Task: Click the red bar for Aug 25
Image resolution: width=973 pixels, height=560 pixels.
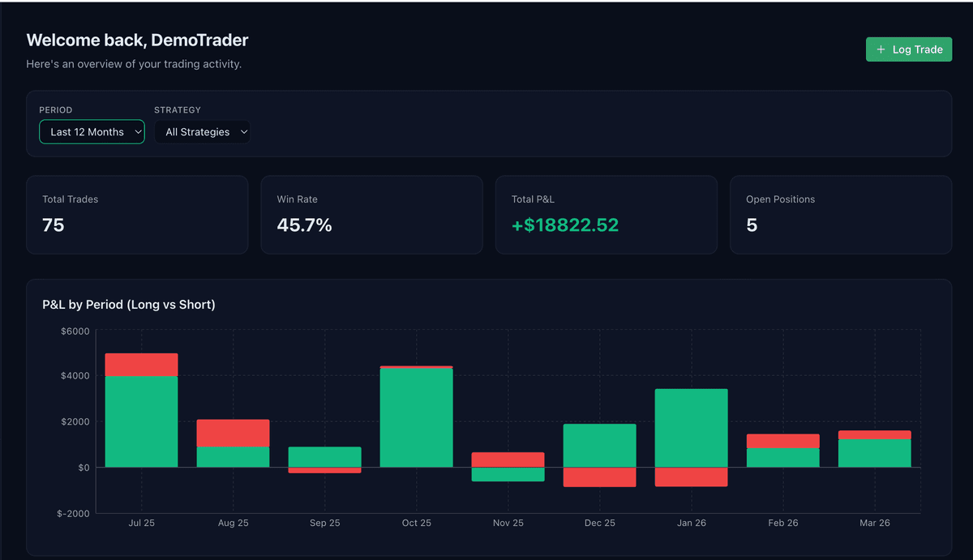Action: (x=233, y=434)
